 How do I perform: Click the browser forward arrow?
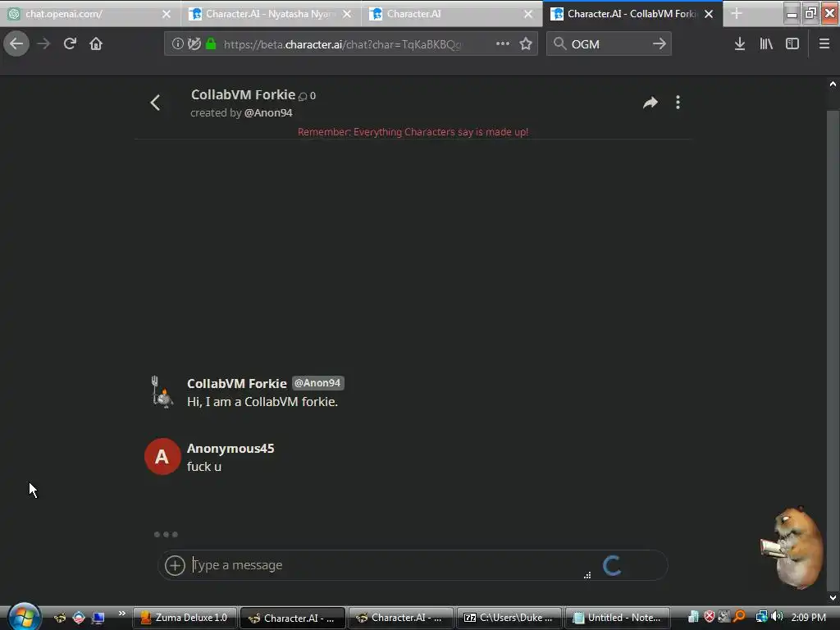coord(43,44)
